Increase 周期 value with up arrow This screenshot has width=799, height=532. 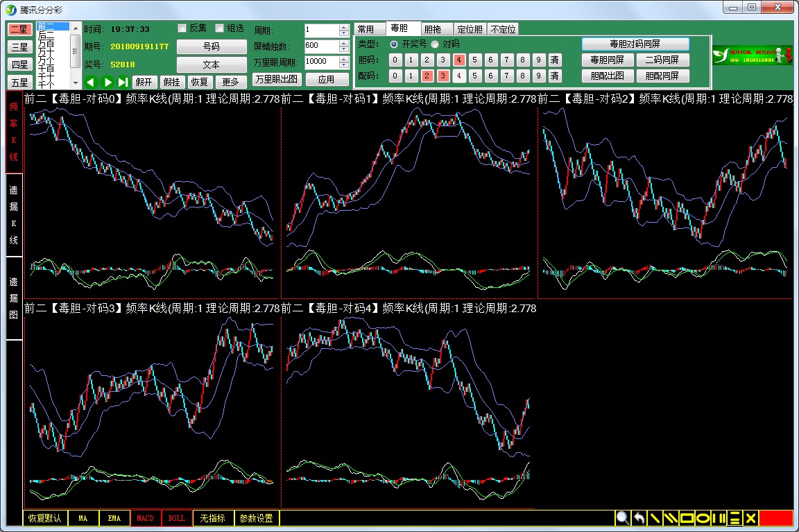tap(344, 27)
